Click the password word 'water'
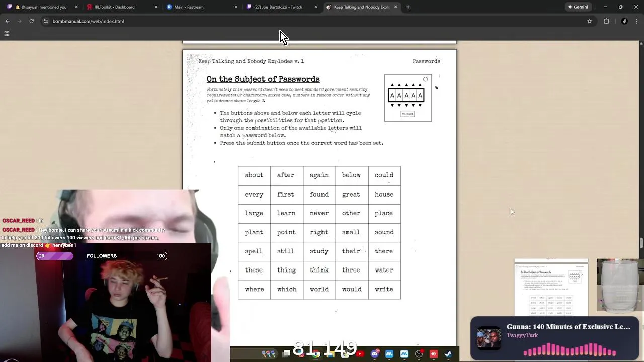644x362 pixels. point(384,270)
